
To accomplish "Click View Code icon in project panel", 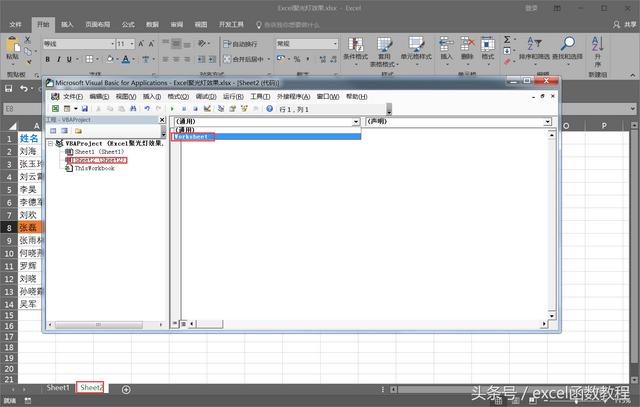I will pyautogui.click(x=53, y=131).
